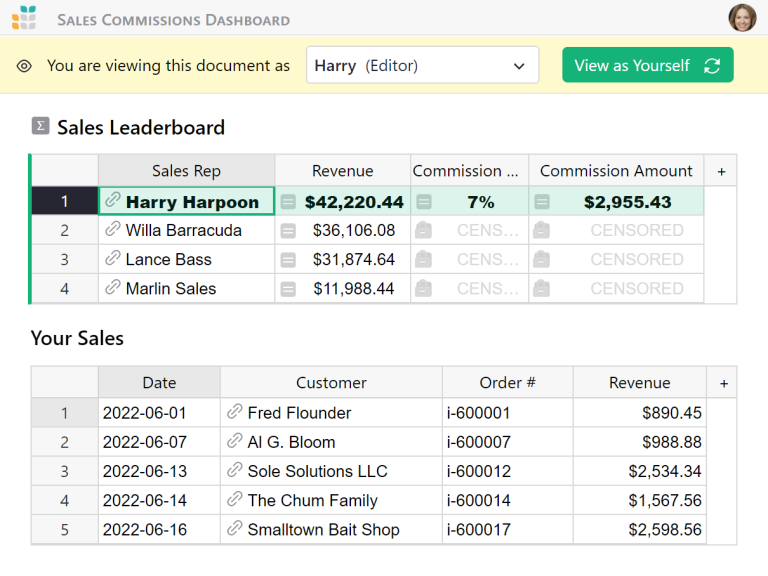Select the Sales Rep column header
This screenshot has width=768, height=576.
pyautogui.click(x=186, y=171)
